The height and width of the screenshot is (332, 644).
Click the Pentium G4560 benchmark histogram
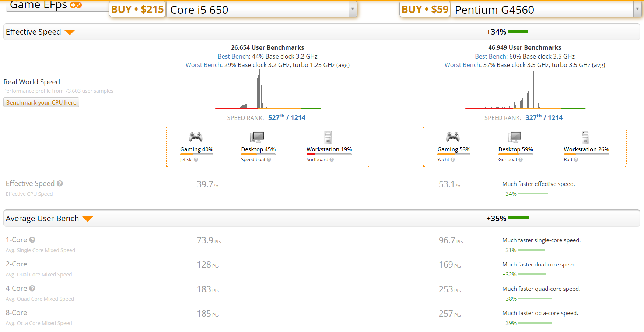[x=525, y=89]
